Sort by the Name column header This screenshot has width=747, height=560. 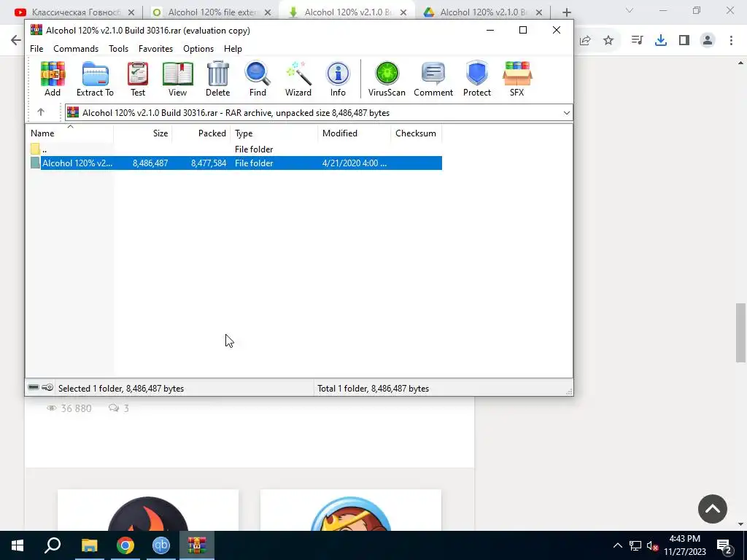click(70, 133)
